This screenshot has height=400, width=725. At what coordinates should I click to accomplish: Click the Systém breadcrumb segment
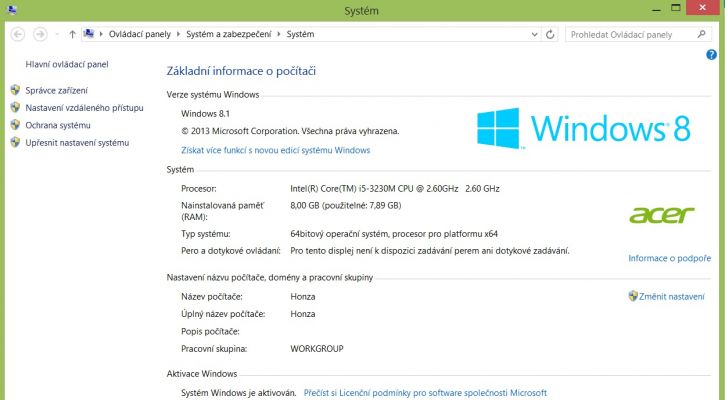click(300, 34)
